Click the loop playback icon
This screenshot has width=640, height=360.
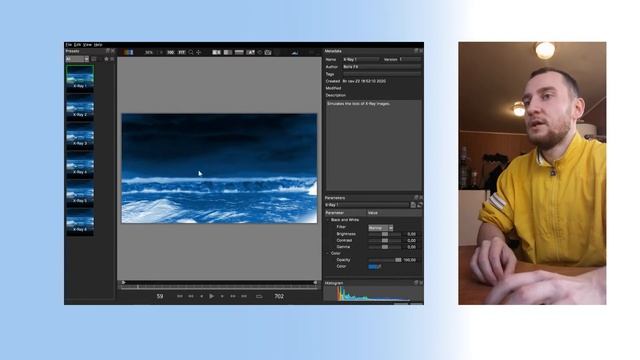pos(259,296)
